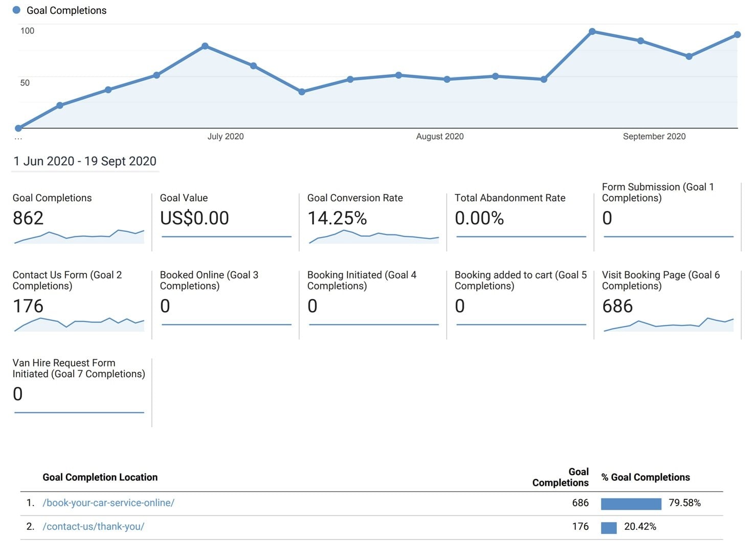
Task: Click the 20.42% bar in row 2
Action: pyautogui.click(x=609, y=527)
